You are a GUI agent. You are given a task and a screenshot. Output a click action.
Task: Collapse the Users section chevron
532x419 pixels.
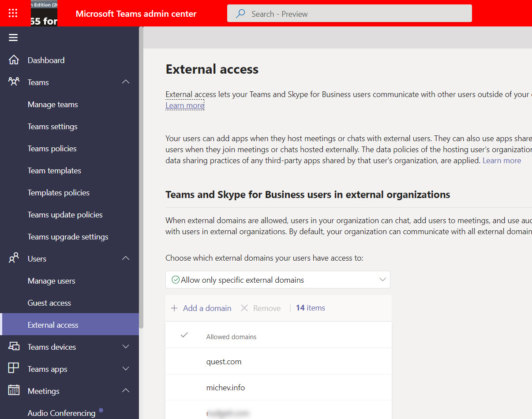pos(126,258)
